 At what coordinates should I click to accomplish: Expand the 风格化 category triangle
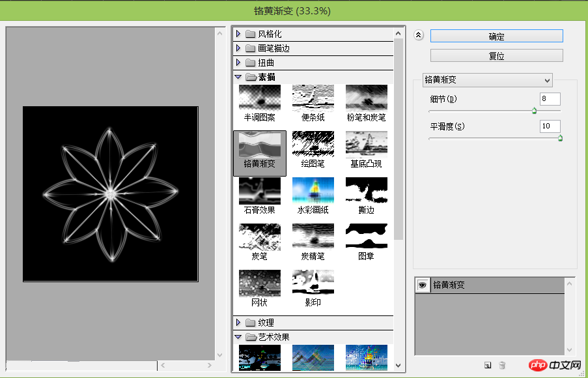[x=238, y=34]
